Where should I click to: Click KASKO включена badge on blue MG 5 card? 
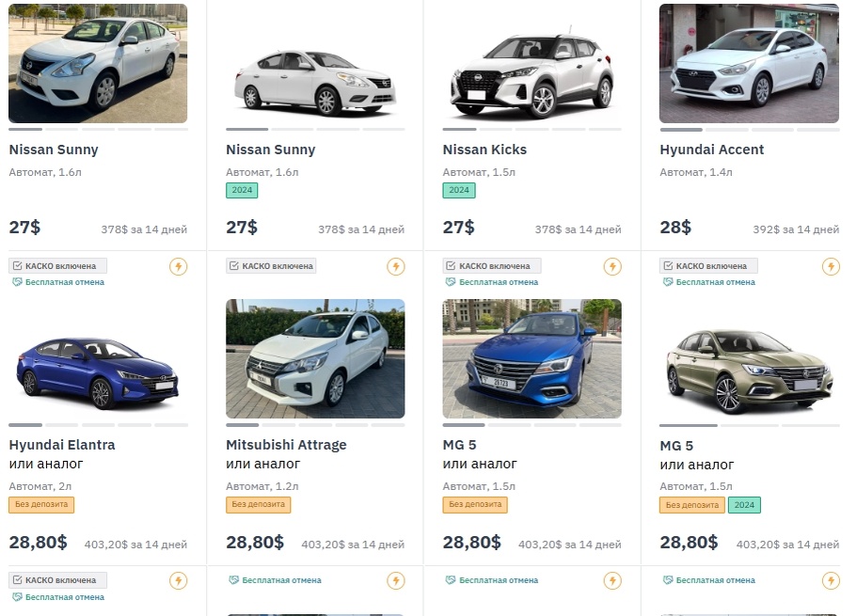click(x=492, y=266)
